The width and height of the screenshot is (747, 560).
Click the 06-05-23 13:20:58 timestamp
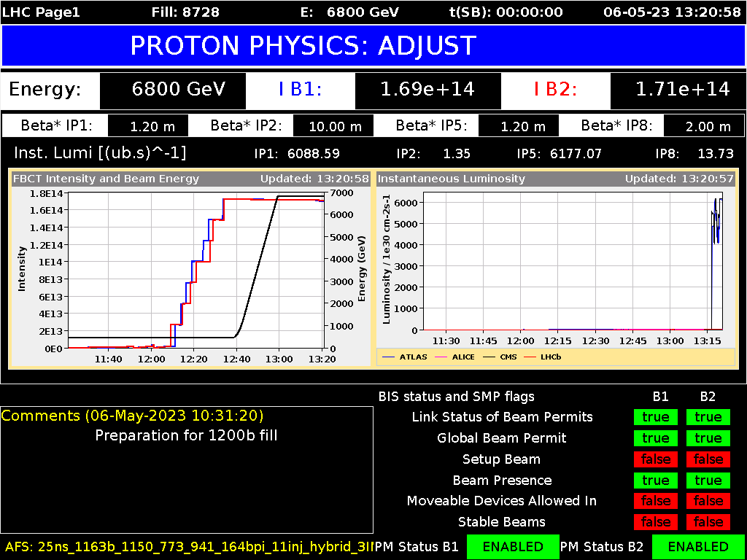[x=672, y=12]
